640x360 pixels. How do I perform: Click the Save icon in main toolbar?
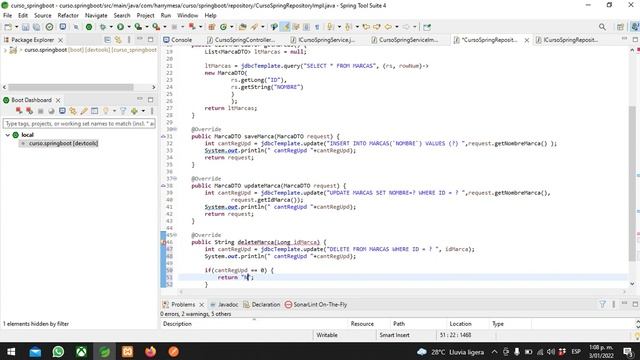[25, 27]
